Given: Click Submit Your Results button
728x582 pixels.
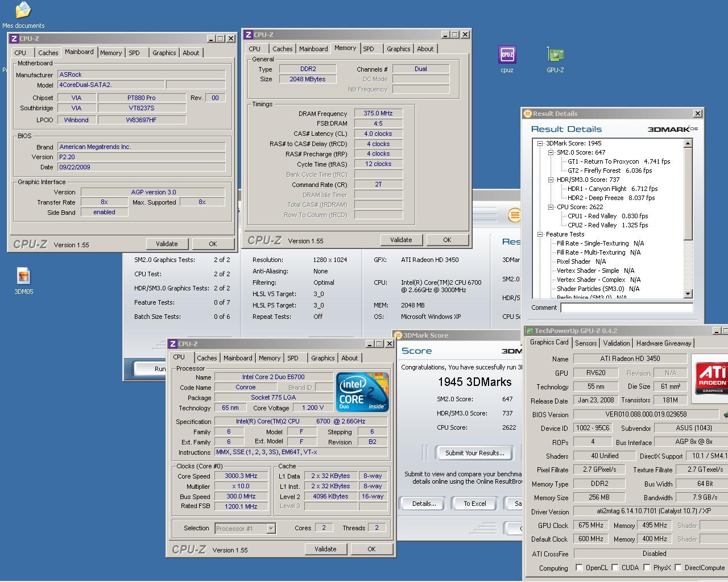Looking at the screenshot, I should pyautogui.click(x=475, y=453).
